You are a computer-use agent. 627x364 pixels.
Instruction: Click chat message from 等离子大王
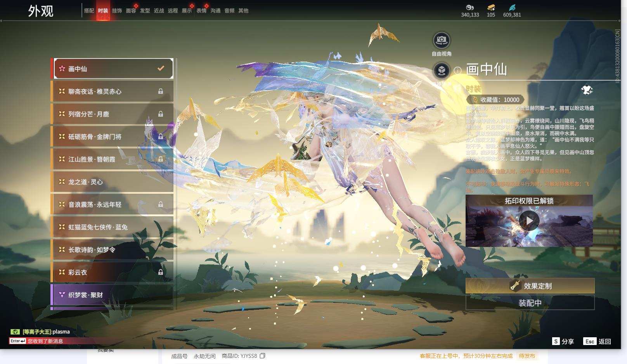(46, 332)
